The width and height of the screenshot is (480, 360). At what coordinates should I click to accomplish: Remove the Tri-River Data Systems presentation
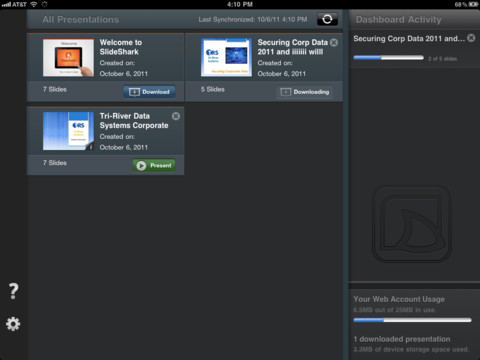(176, 116)
